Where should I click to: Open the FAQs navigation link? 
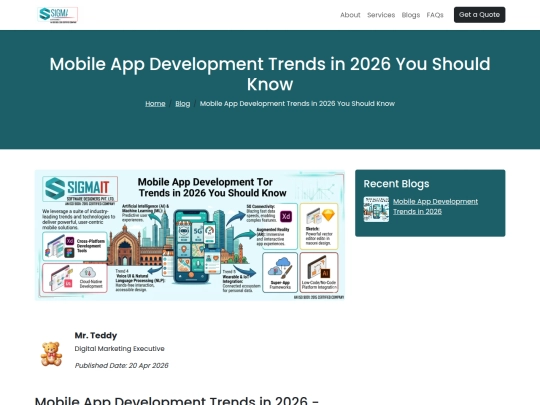[435, 15]
